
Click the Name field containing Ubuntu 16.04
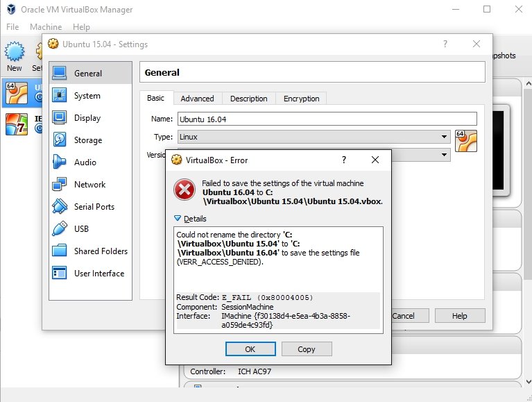tap(327, 119)
